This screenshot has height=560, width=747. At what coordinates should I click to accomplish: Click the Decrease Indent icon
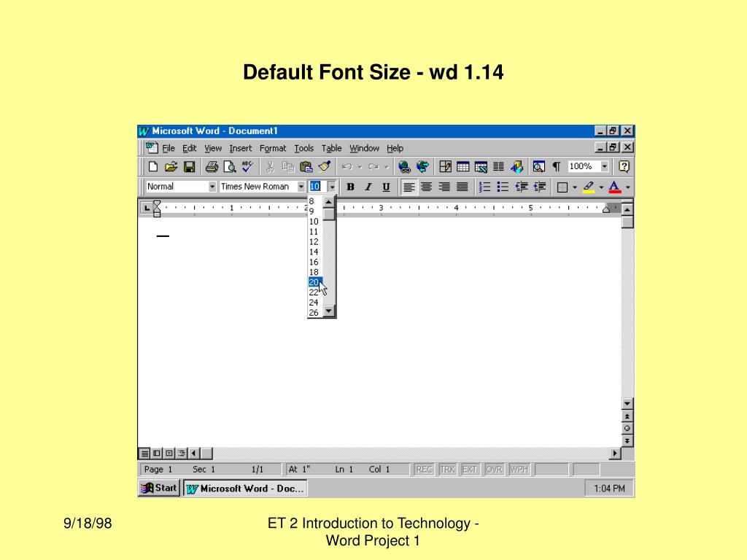521,187
